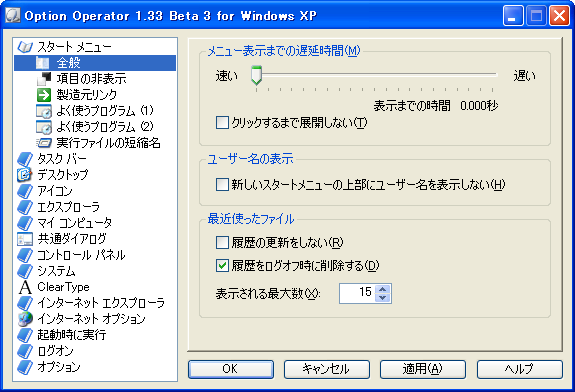
Task: Click the よく使うプログラム (1) icon
Action: [x=44, y=111]
